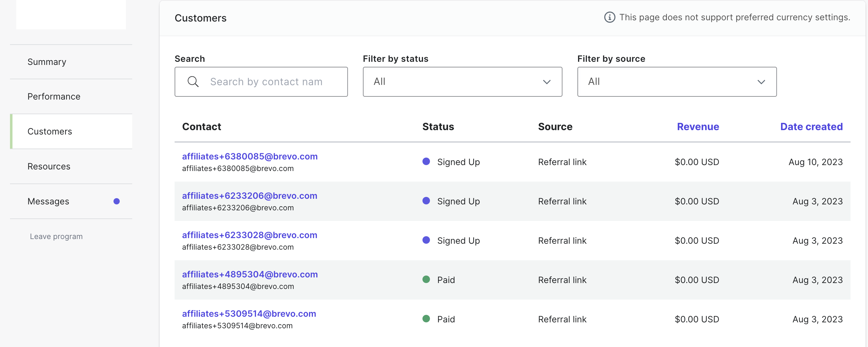Open the Resources section
The height and width of the screenshot is (347, 868).
[49, 167]
